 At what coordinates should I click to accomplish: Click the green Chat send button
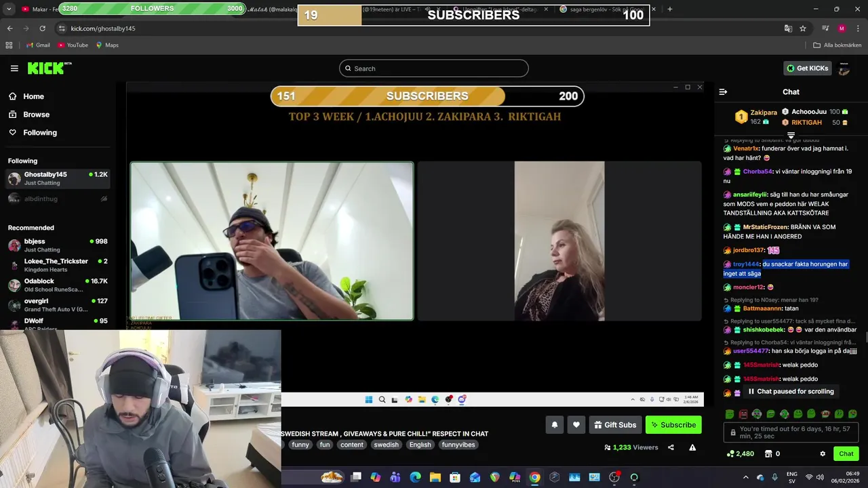click(846, 454)
